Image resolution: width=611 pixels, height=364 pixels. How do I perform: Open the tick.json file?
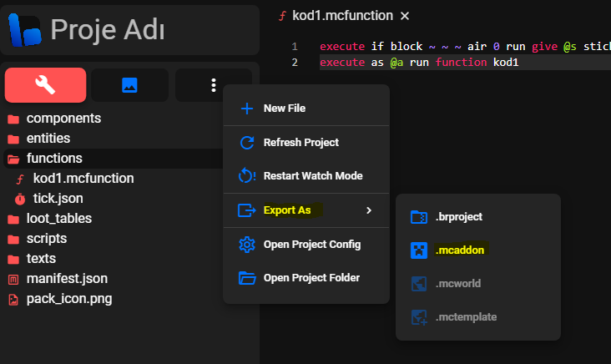(58, 199)
